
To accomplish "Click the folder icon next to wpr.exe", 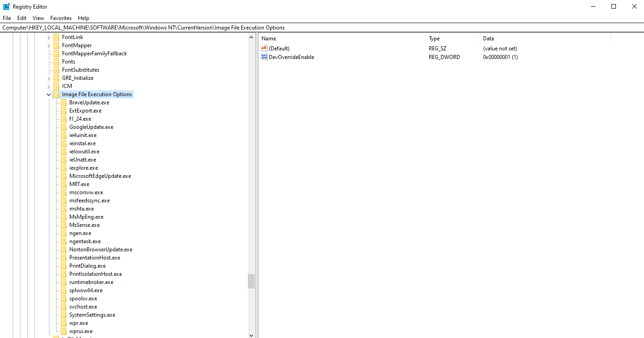I will pos(63,323).
